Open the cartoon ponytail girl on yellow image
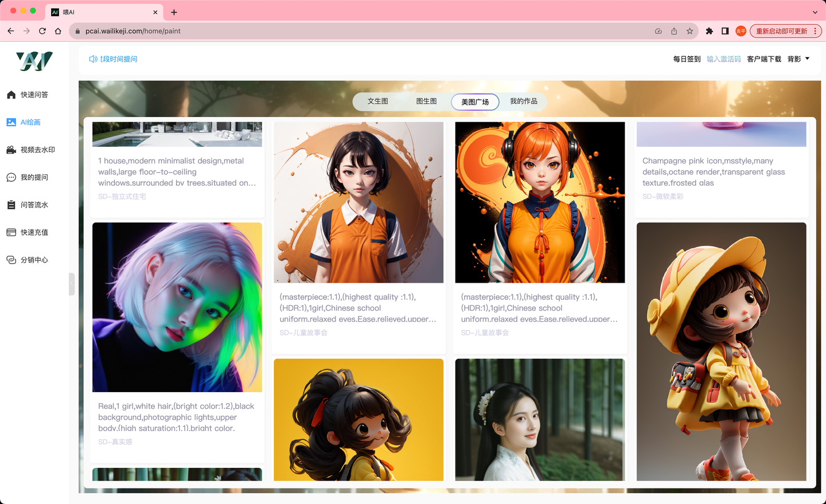Image resolution: width=826 pixels, height=504 pixels. [x=359, y=420]
